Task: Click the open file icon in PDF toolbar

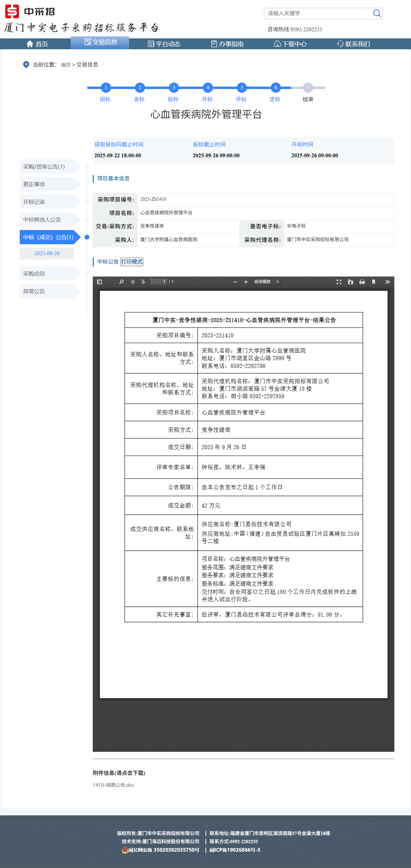Action: 351,282
